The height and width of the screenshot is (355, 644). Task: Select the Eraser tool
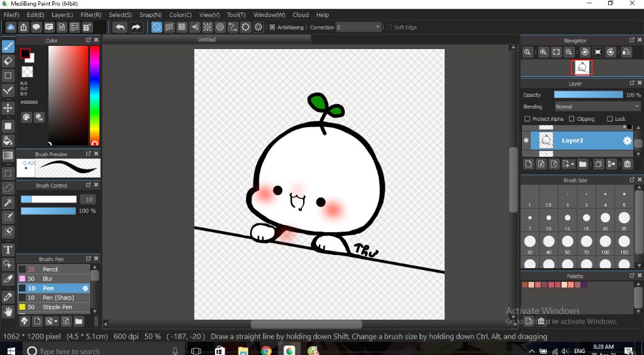(8, 61)
